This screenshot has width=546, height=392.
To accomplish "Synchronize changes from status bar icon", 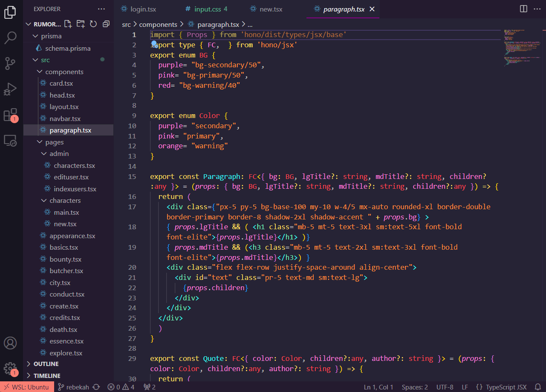I will [96, 387].
